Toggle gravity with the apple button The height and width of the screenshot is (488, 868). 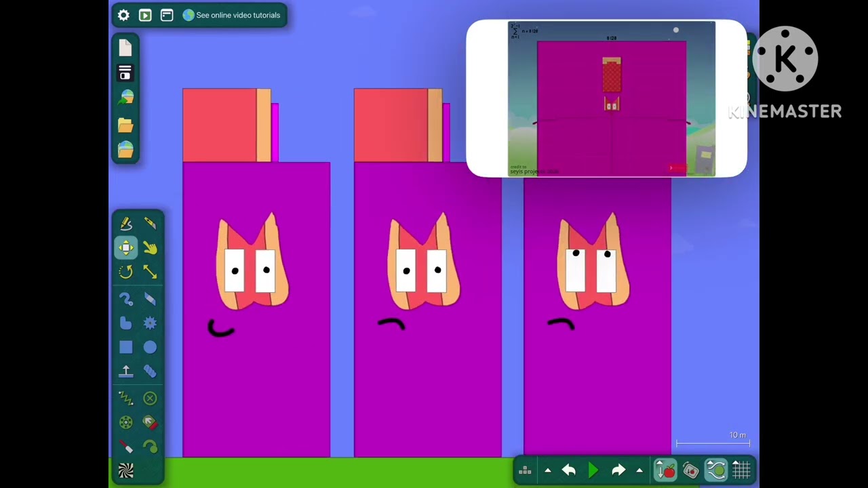665,470
